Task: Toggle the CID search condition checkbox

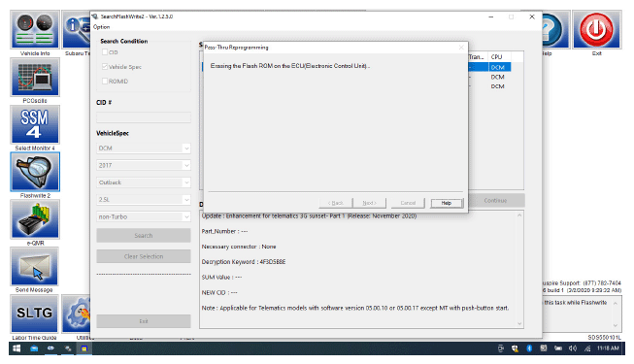Action: pyautogui.click(x=105, y=52)
